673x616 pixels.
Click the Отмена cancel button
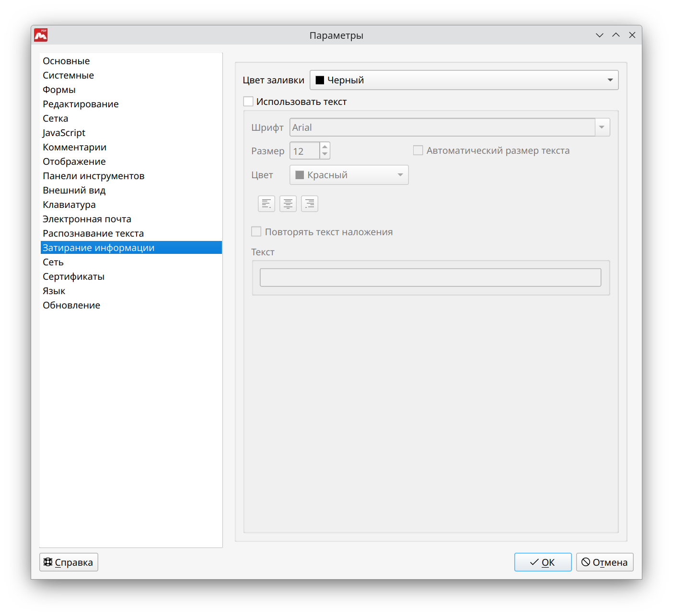[x=604, y=562]
